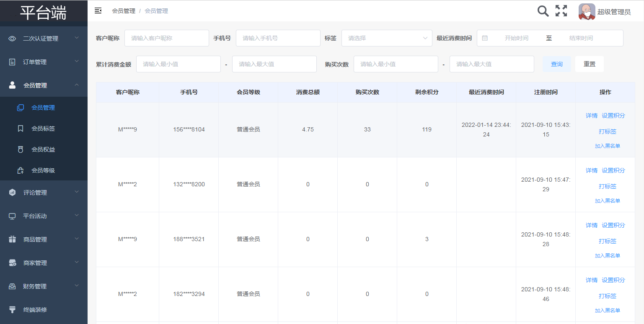Click calendar icon in 最近消费时间 field
This screenshot has height=324, width=644.
pyautogui.click(x=485, y=38)
